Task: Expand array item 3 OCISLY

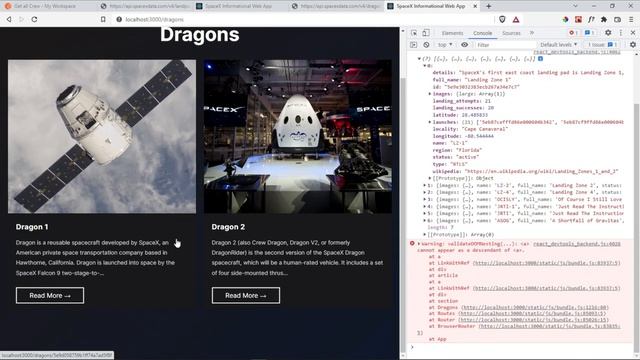Action: coord(424,200)
